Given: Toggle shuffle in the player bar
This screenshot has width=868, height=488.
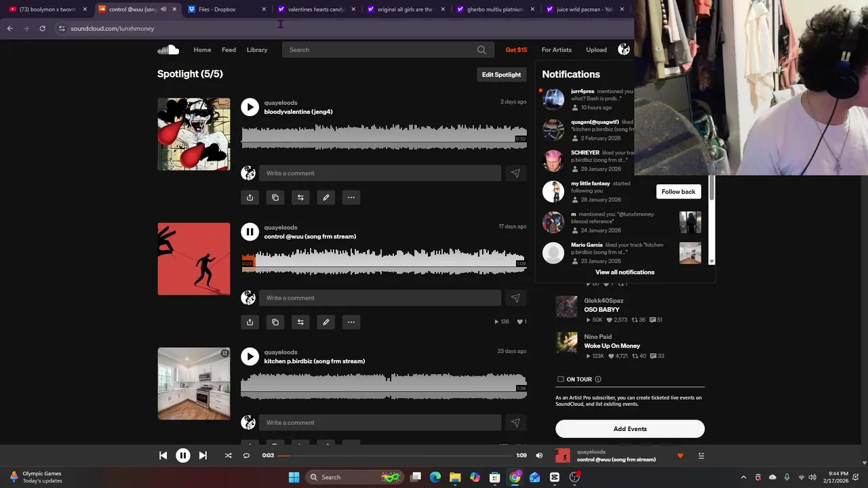Looking at the screenshot, I should (229, 455).
